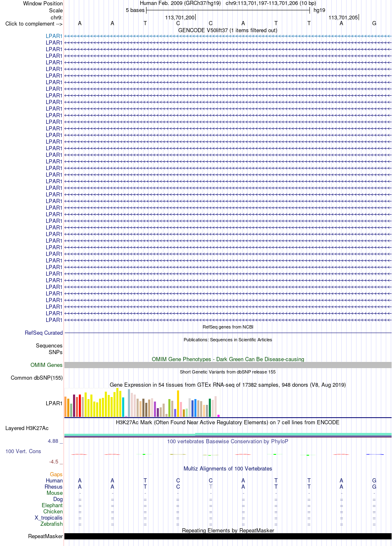392x546 pixels.
Task: Open 'RefSeq genes from NCBI' track title
Action: [228, 327]
